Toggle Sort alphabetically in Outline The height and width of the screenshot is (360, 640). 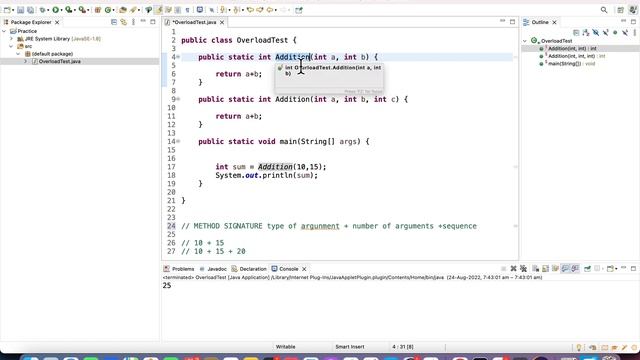click(586, 32)
